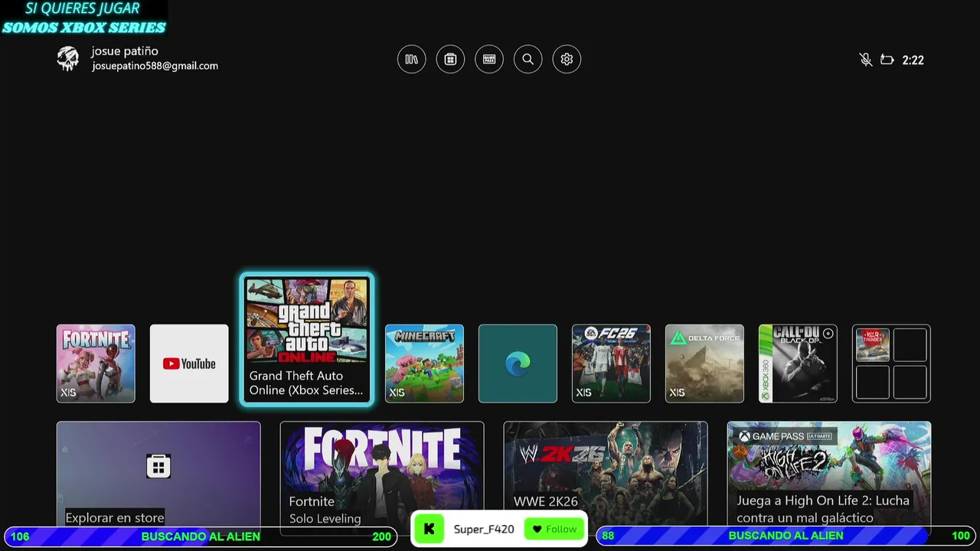Screen dimensions: 980x551
Task: Open My games & apps library icon
Action: point(411,59)
